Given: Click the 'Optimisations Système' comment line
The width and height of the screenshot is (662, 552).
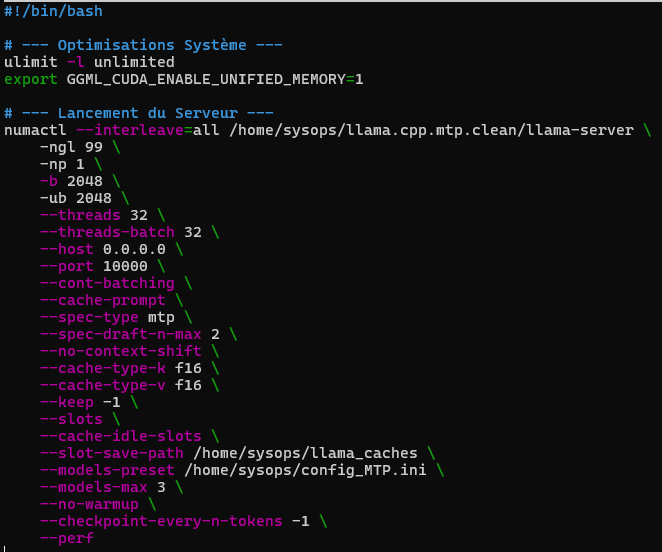Looking at the screenshot, I should [x=143, y=45].
